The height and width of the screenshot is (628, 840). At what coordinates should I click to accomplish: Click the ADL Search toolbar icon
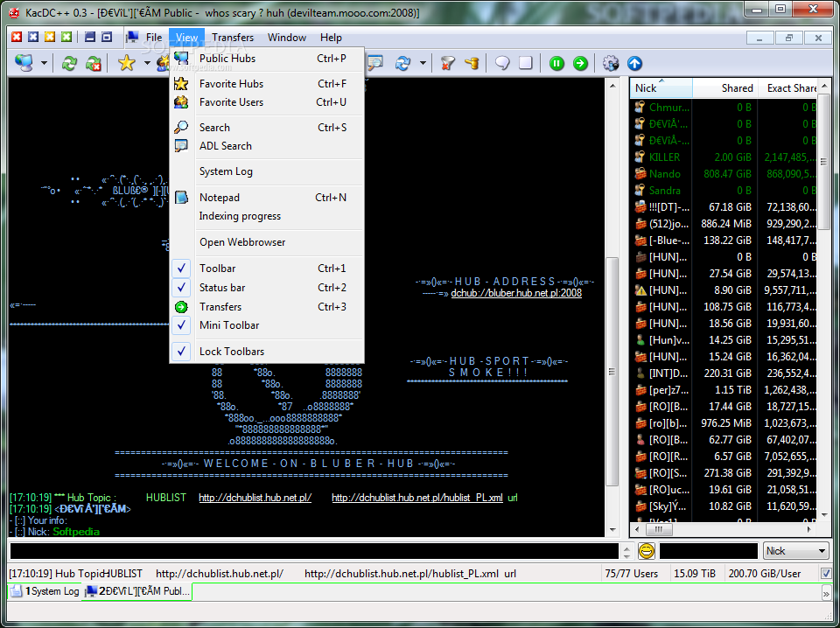[x=375, y=63]
